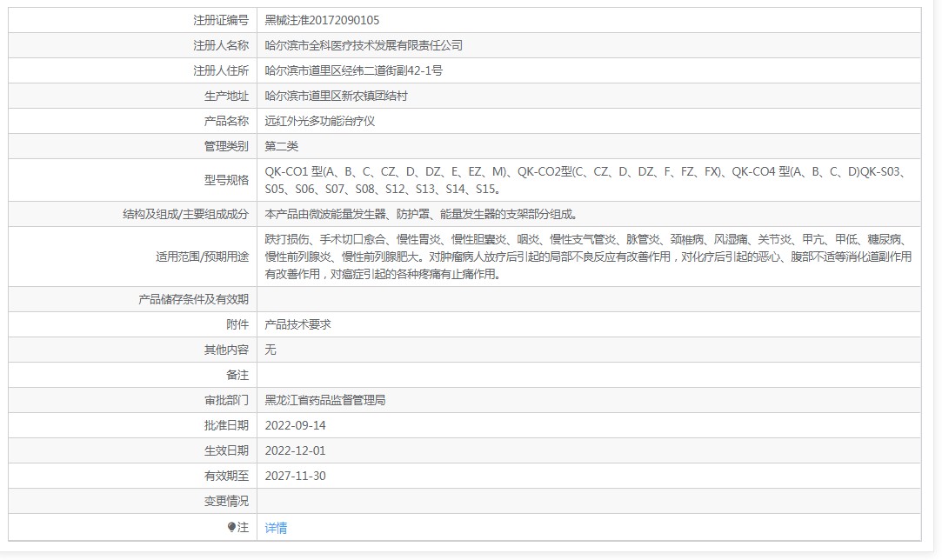Click the 注册人名称 label

coord(220,46)
